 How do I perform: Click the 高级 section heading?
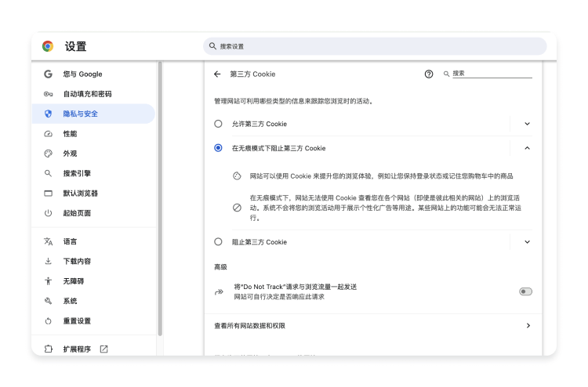click(220, 267)
